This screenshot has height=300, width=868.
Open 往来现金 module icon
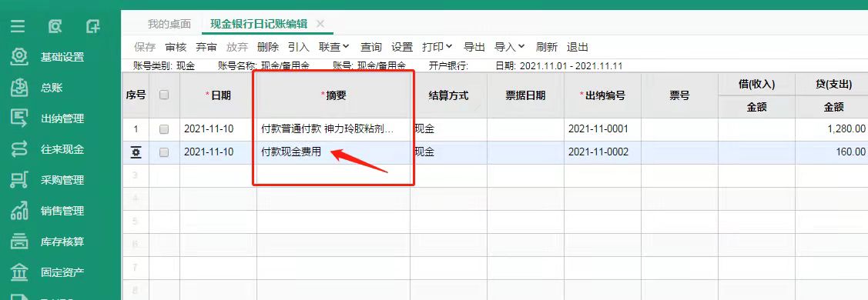(19, 149)
